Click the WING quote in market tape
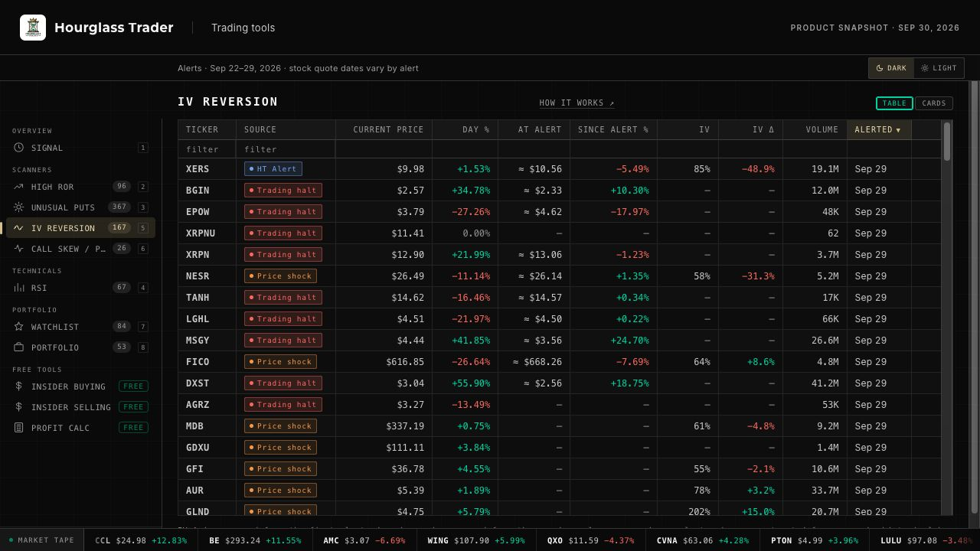This screenshot has height=551, width=980. [x=476, y=540]
